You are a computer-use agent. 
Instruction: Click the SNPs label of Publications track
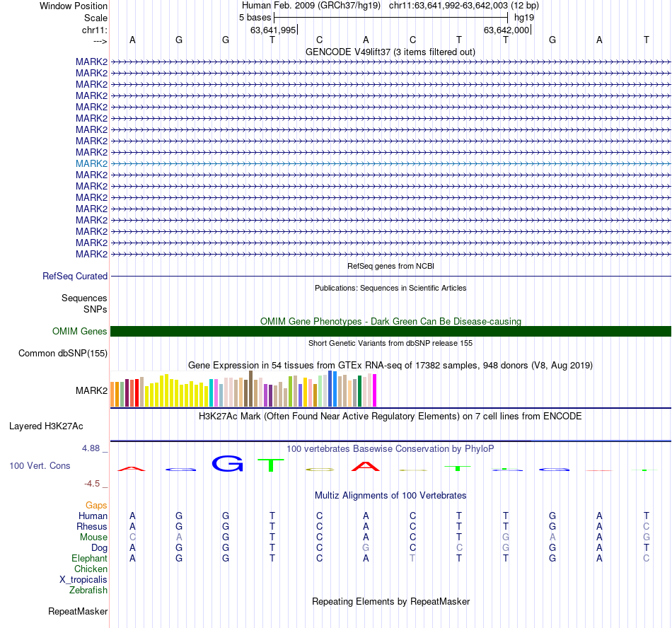click(95, 309)
